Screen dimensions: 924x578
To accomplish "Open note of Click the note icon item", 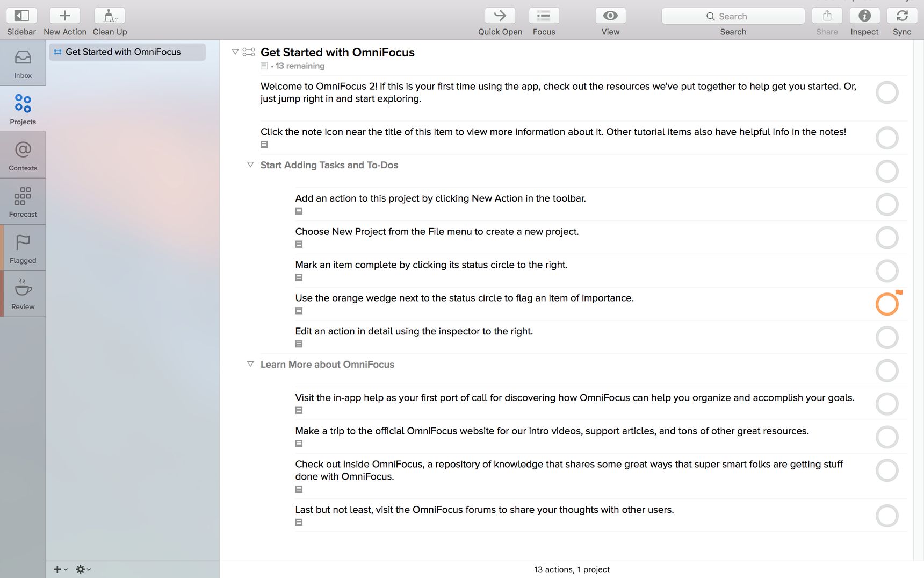I will (264, 145).
